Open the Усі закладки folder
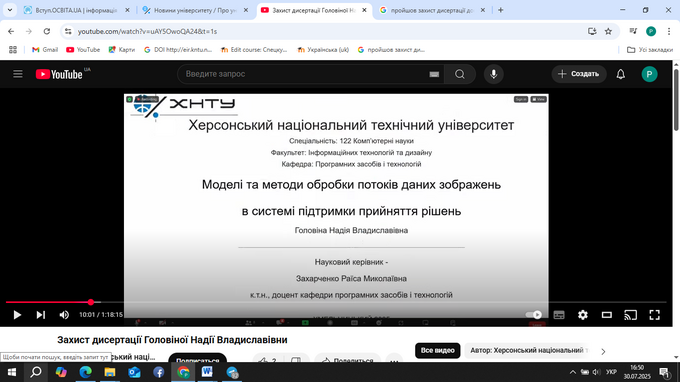This screenshot has width=680, height=382. point(650,50)
